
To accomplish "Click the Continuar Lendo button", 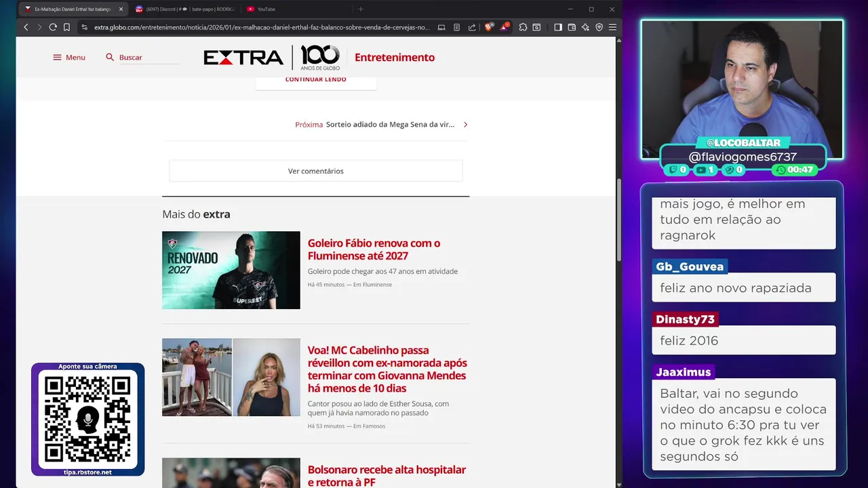I will 316,81.
